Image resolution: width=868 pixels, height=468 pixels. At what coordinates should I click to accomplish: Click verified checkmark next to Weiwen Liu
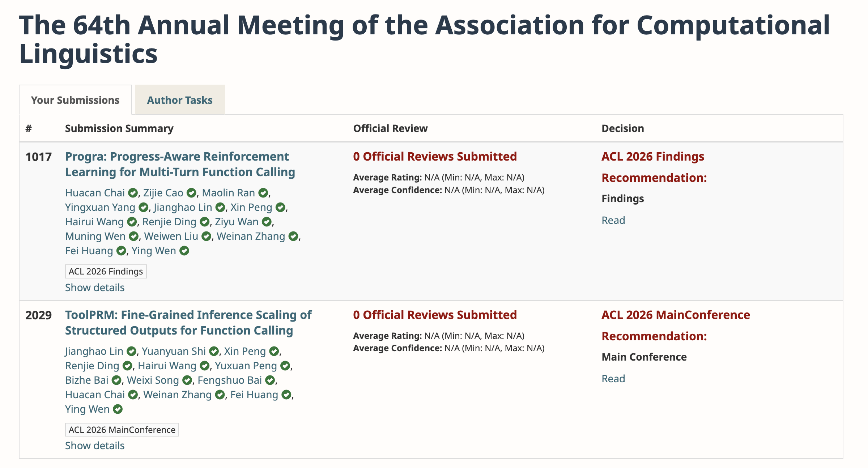207,237
